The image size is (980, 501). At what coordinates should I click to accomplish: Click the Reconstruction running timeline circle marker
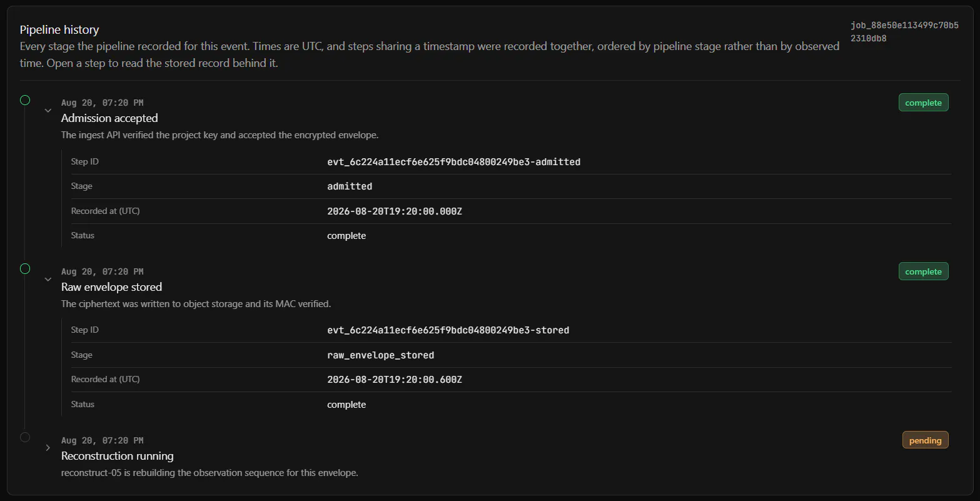(25, 437)
